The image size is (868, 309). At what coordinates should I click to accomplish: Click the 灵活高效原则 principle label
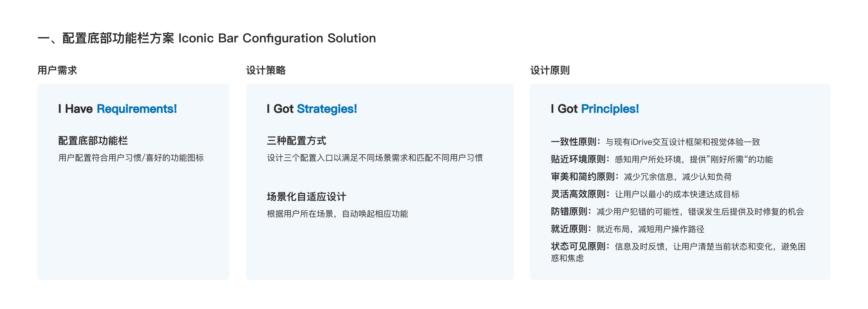click(x=579, y=194)
